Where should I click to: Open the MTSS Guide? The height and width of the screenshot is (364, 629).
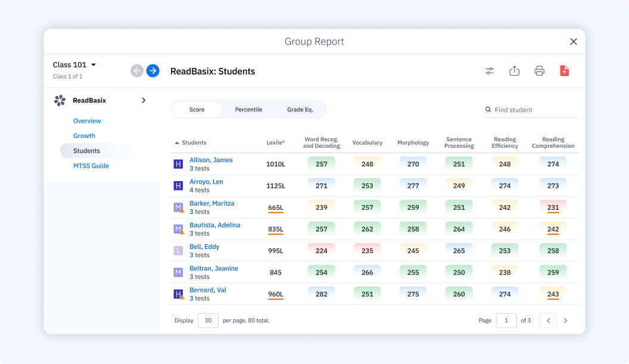(x=91, y=166)
